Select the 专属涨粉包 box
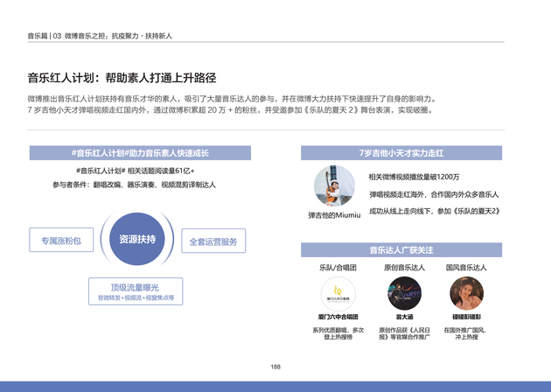The image size is (551, 392). pyautogui.click(x=61, y=240)
